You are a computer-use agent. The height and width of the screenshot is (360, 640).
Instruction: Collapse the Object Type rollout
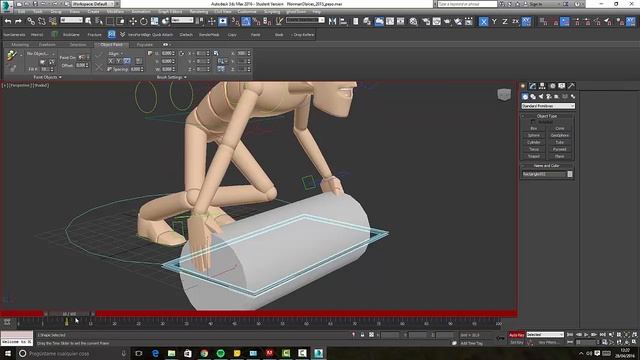pos(547,116)
